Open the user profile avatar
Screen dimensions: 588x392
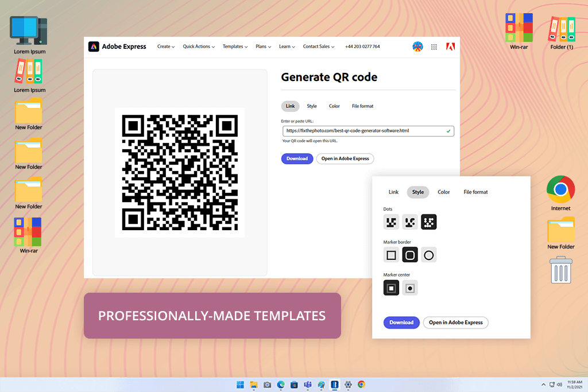417,46
